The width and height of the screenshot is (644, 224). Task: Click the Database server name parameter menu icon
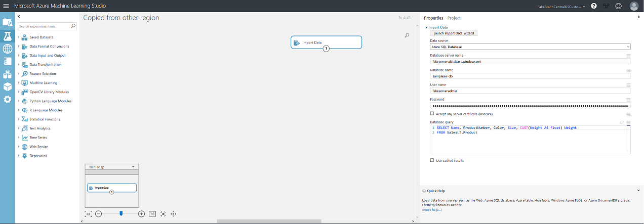(628, 56)
